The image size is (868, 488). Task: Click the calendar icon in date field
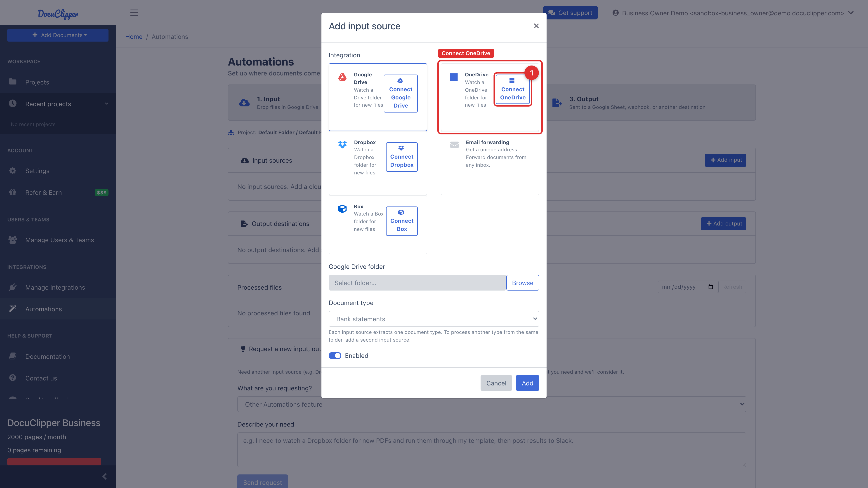click(711, 287)
